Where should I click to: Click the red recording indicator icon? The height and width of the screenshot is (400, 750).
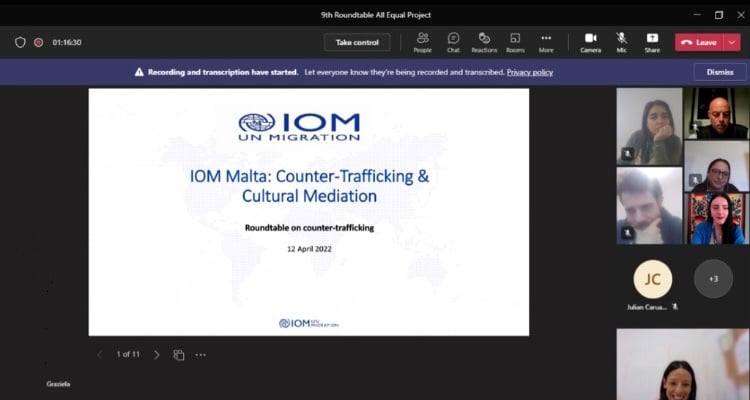[x=39, y=42]
